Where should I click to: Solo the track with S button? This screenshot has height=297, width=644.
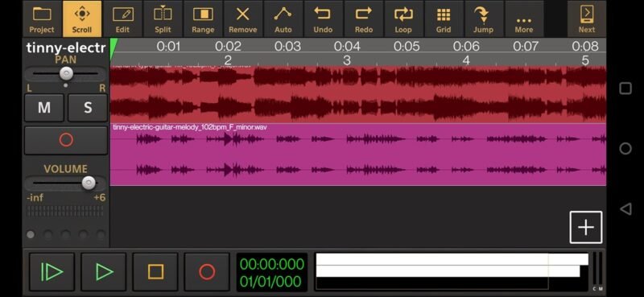click(x=88, y=108)
